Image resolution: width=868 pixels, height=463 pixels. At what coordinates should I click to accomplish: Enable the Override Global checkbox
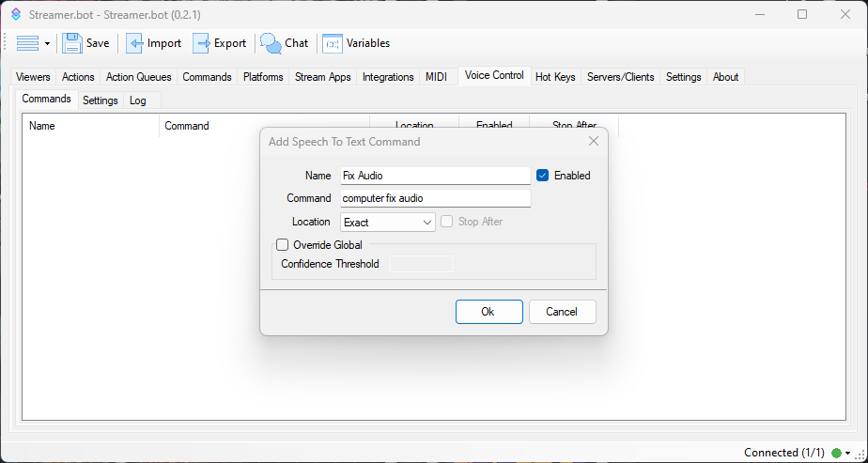[282, 245]
